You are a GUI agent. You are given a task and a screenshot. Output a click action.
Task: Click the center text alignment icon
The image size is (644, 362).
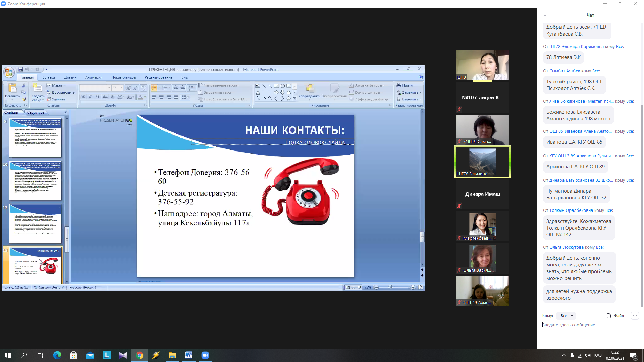pyautogui.click(x=161, y=97)
